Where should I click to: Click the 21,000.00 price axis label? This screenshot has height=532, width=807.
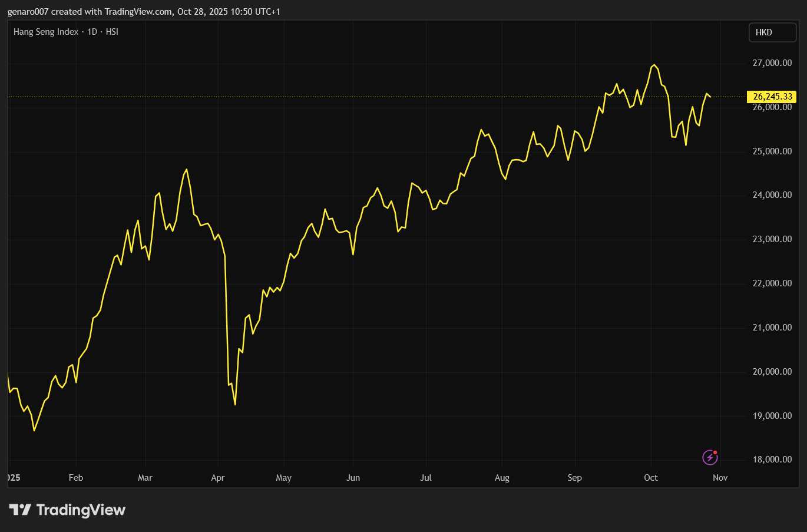tap(772, 328)
